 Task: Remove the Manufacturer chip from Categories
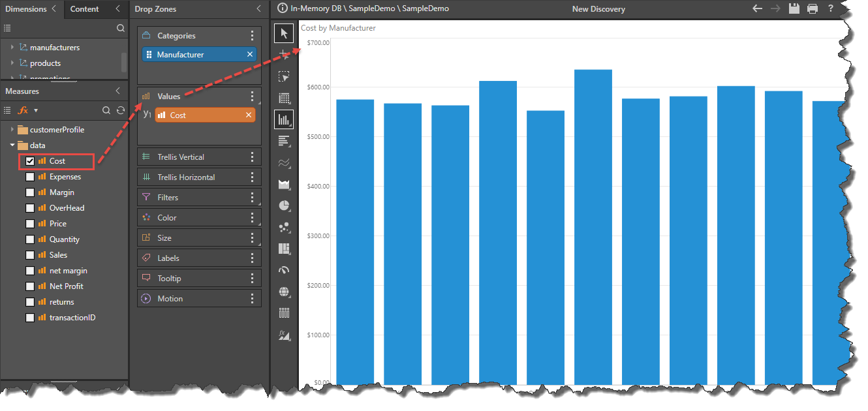(x=249, y=55)
